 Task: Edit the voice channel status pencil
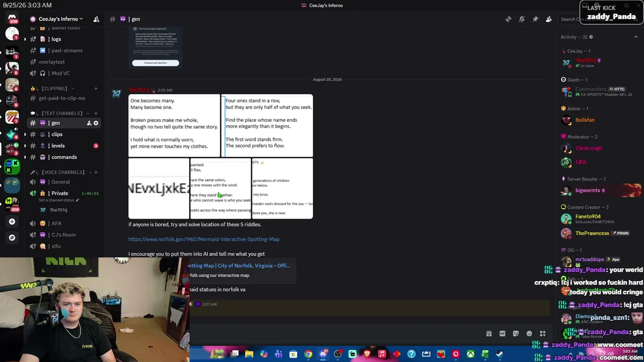click(x=77, y=200)
